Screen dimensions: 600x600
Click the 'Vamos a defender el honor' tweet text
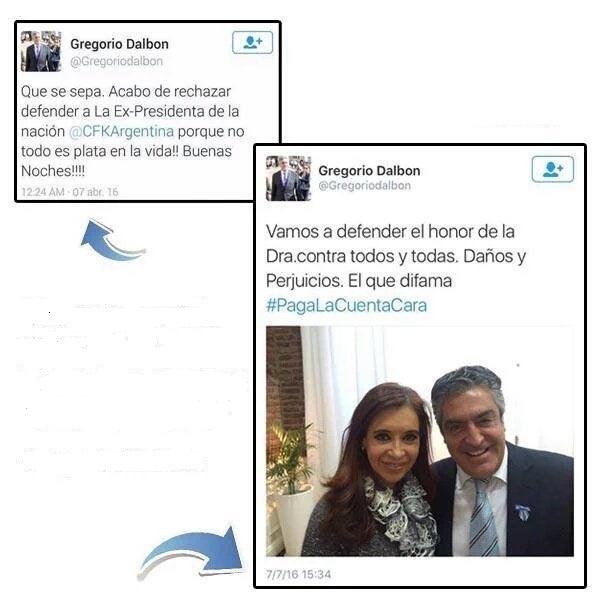pyautogui.click(x=396, y=268)
